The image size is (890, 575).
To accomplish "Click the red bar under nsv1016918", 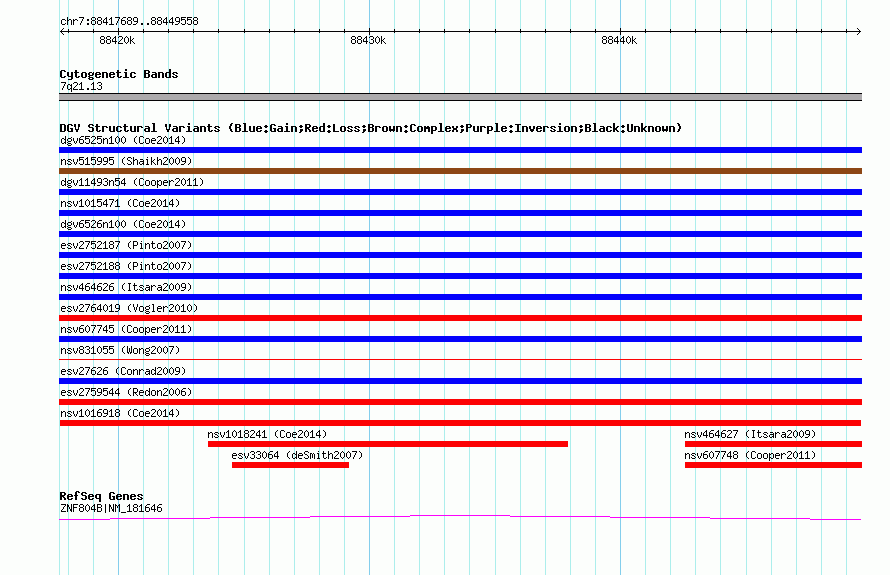I will pos(460,423).
